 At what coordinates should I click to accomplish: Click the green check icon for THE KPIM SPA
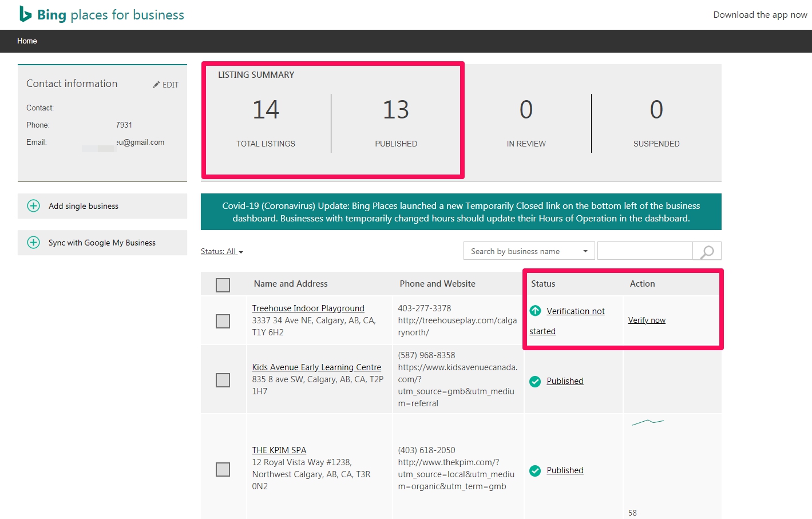(535, 471)
